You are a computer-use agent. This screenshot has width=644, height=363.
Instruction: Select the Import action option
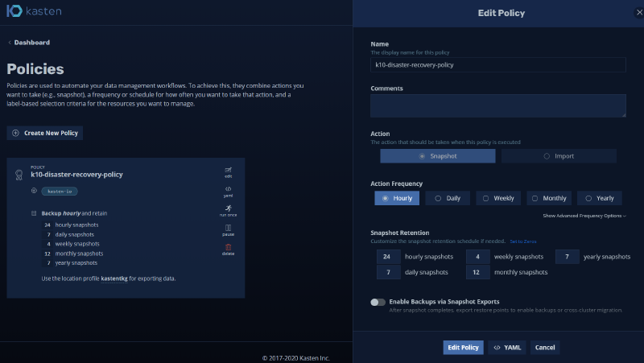coord(559,156)
